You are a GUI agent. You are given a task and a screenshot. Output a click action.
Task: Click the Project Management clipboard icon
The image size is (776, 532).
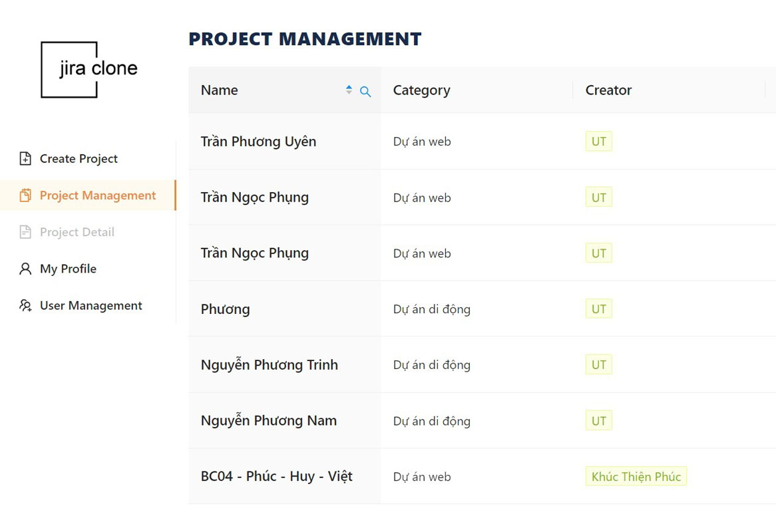[25, 195]
